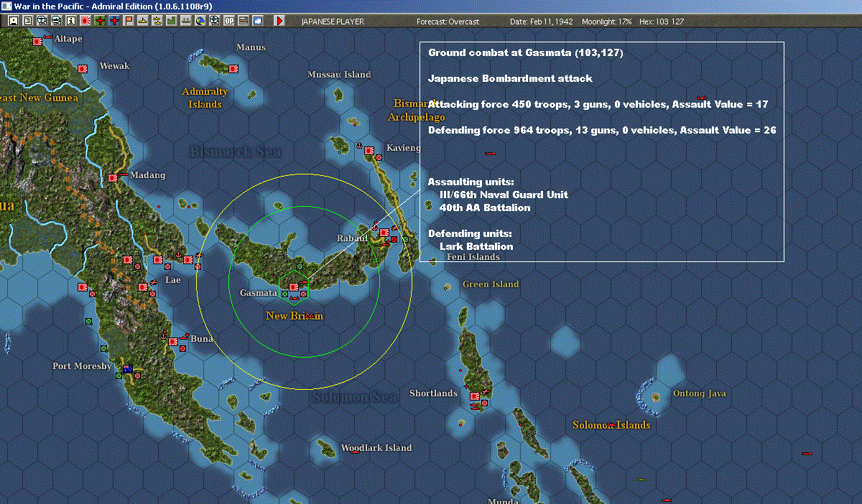
Task: Click the double yellow ships icon
Action: [x=157, y=21]
